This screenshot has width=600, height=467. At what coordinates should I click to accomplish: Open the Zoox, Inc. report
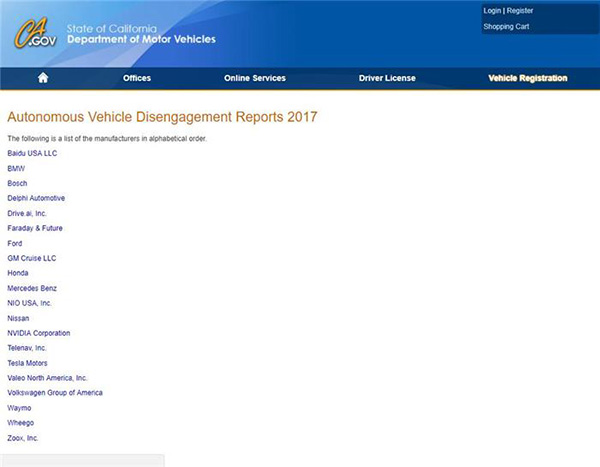click(x=23, y=438)
